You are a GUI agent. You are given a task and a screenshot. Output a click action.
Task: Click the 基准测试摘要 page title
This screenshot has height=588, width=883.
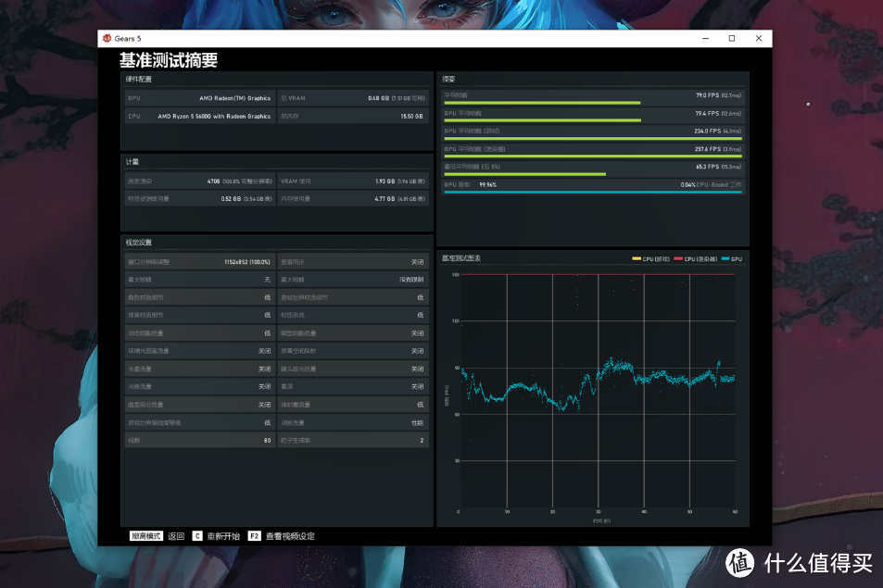169,60
